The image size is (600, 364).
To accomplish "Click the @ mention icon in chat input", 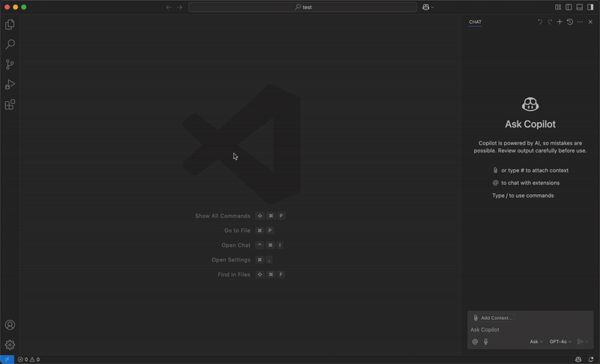I will [475, 342].
